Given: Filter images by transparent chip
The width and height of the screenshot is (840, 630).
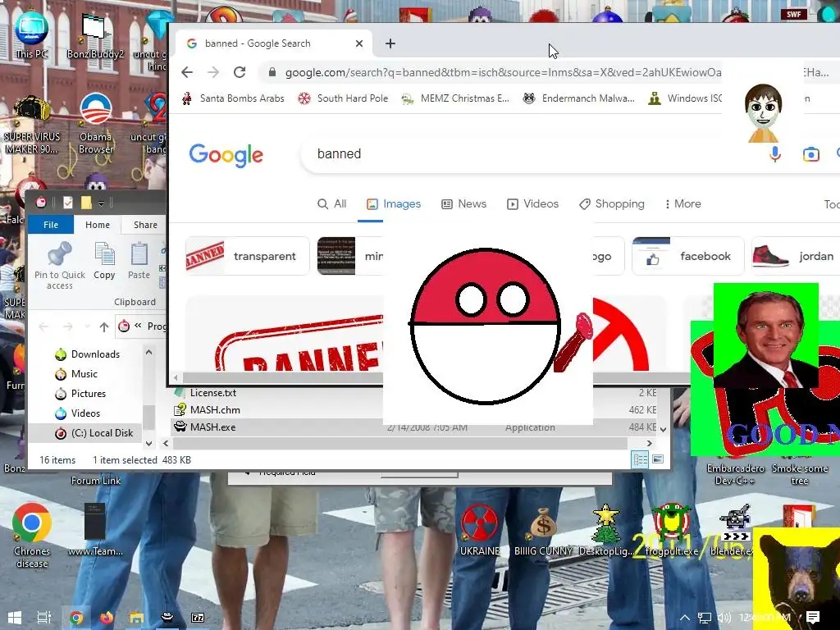Looking at the screenshot, I should point(248,256).
